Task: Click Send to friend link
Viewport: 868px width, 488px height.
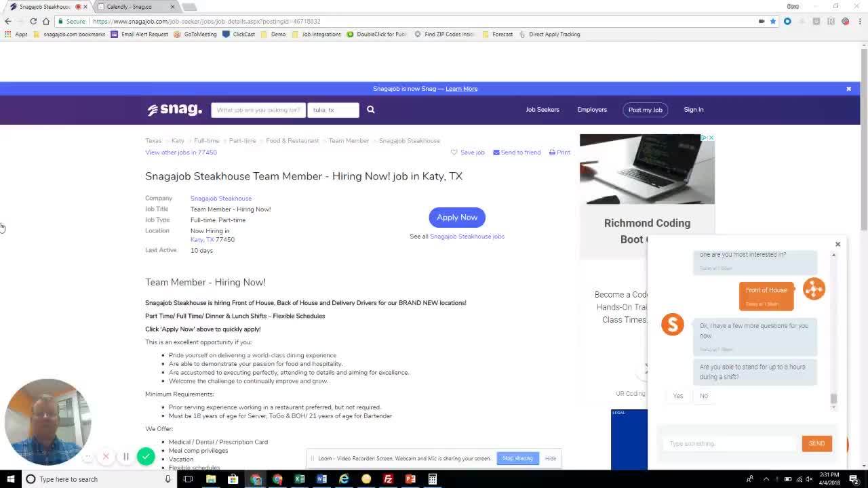Action: pyautogui.click(x=517, y=152)
